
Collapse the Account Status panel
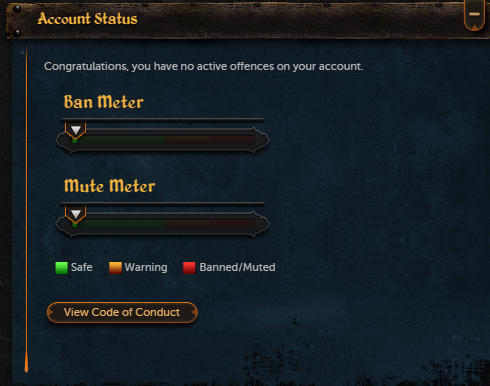[x=474, y=15]
